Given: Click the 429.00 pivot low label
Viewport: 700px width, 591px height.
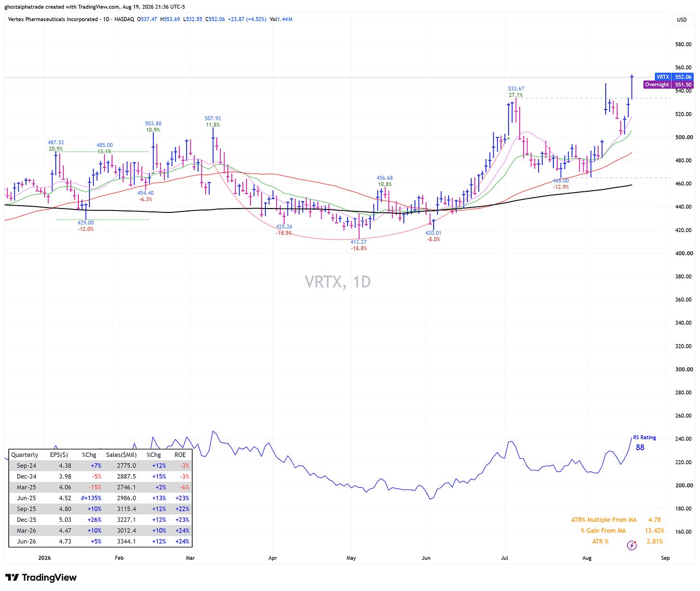Looking at the screenshot, I should click(x=86, y=222).
